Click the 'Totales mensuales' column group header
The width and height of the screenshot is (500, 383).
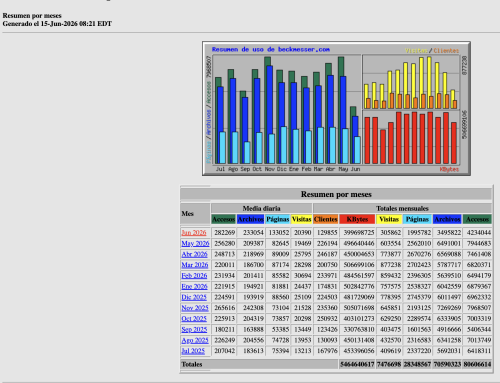(402, 208)
